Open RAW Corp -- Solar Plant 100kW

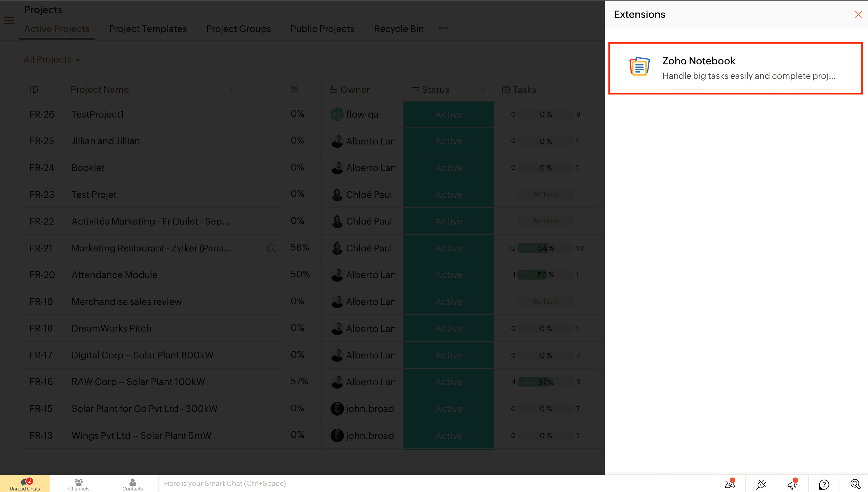[x=138, y=382]
